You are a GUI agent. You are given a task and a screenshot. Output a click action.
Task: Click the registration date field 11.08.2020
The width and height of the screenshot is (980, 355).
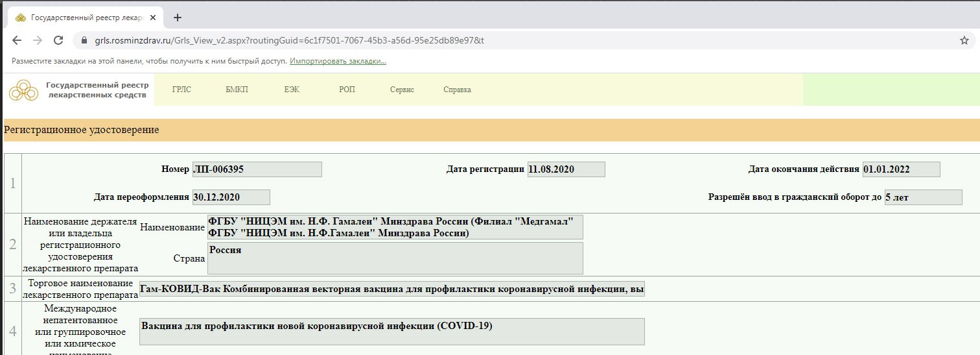[x=566, y=169]
